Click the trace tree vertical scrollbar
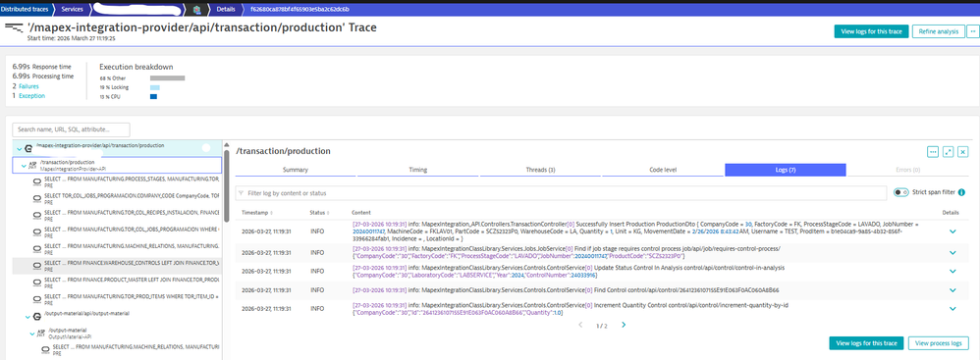This screenshot has width=980, height=360. (227, 186)
